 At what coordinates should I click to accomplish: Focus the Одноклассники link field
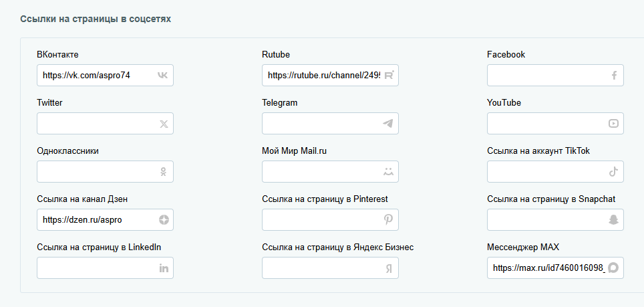(x=105, y=172)
